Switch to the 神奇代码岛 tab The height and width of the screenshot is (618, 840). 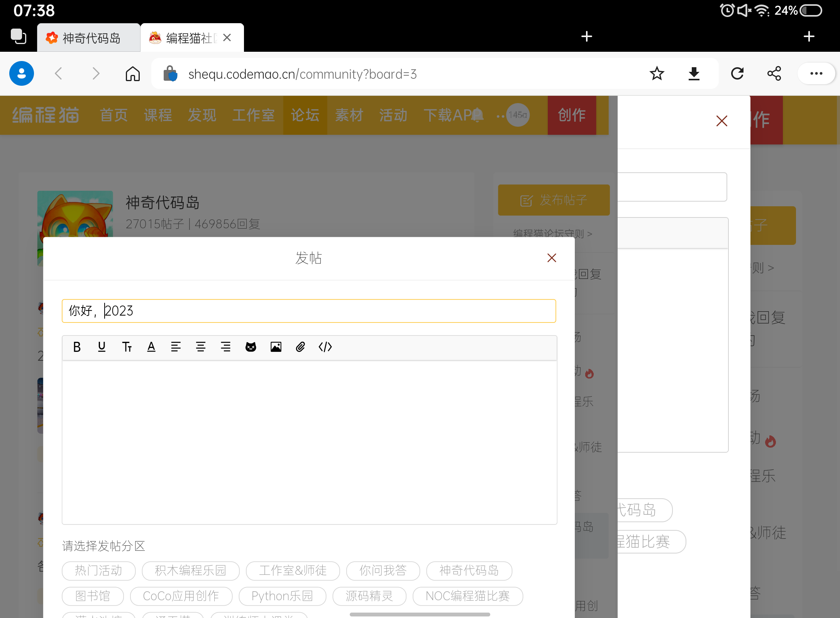coord(89,37)
